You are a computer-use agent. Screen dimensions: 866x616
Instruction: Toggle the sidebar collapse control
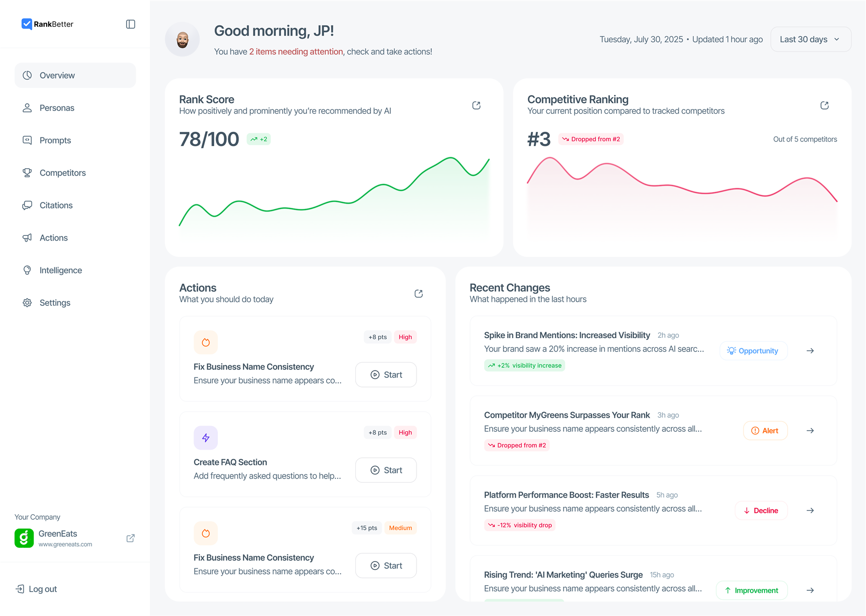(x=130, y=24)
